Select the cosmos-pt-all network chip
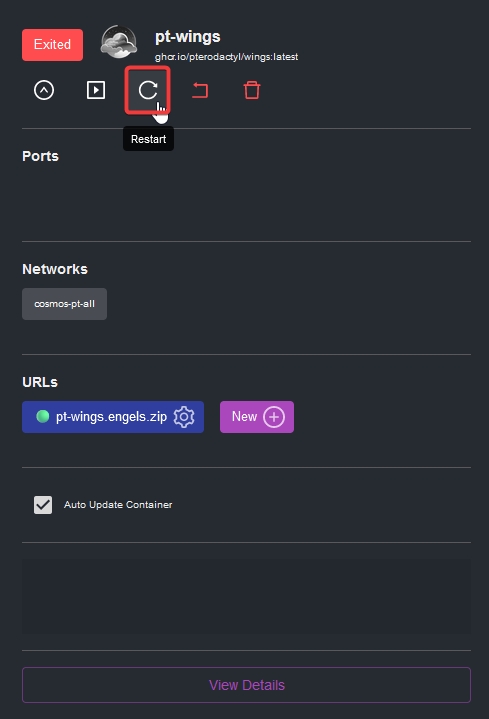489x719 pixels. [65, 304]
